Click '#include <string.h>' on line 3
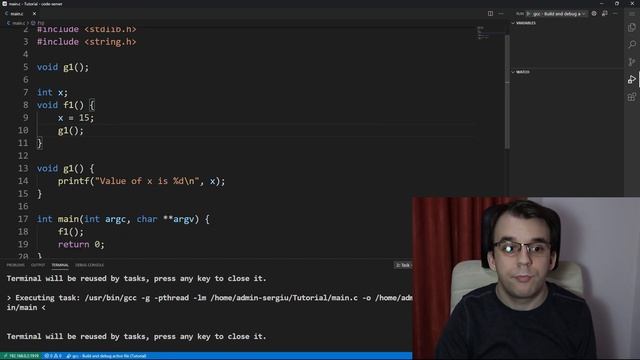640x360 pixels. [87, 42]
